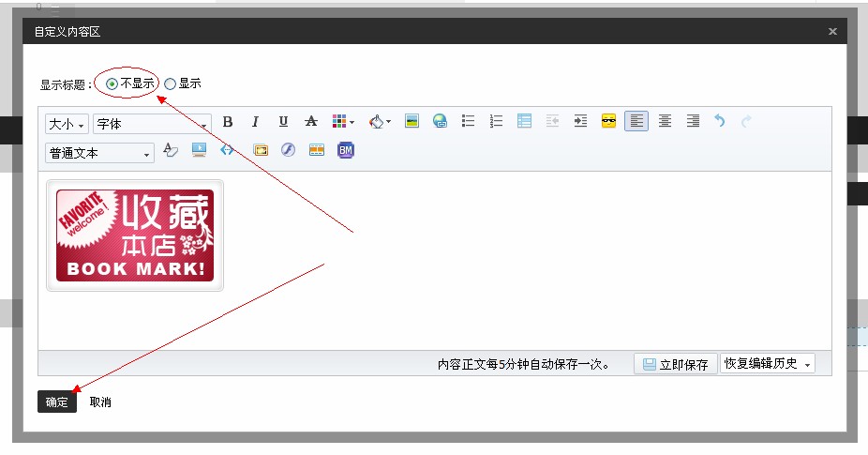The width and height of the screenshot is (868, 455).
Task: Toggle left alignment button
Action: point(636,122)
